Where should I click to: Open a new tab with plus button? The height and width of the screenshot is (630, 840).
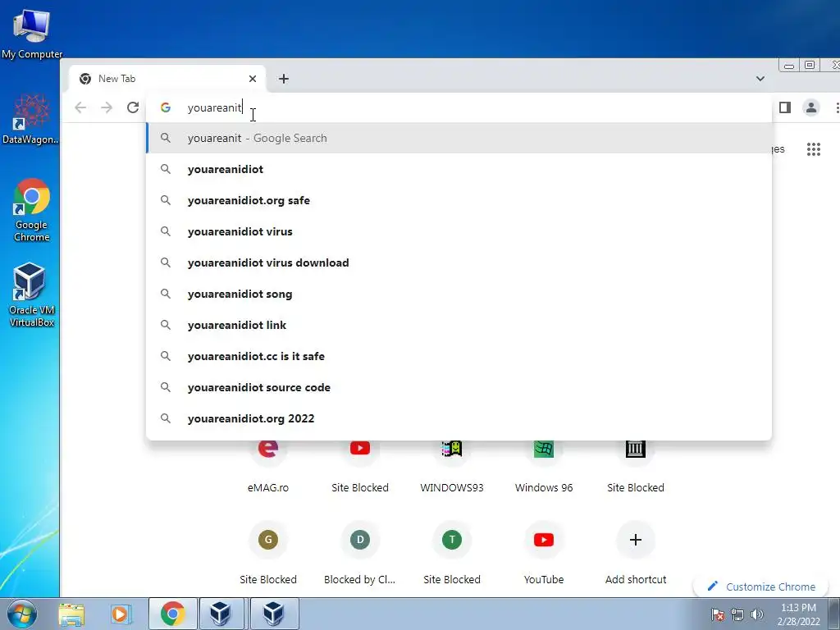point(283,79)
